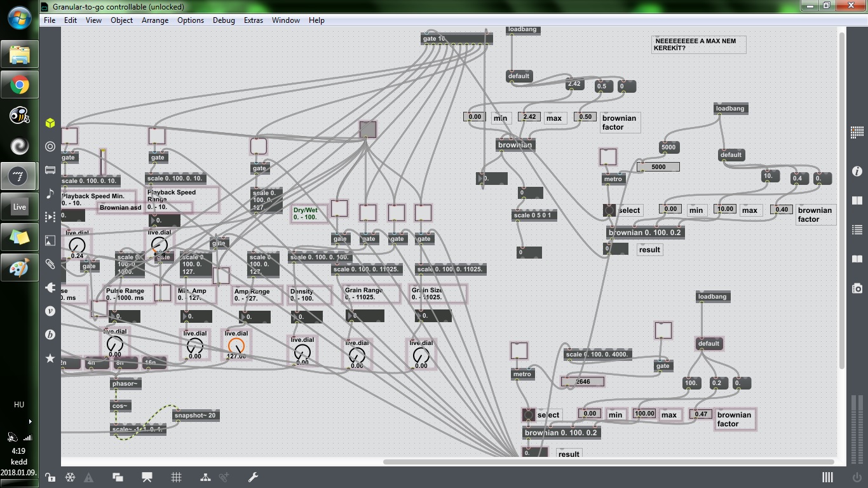Open the camera snapshots icon
The height and width of the screenshot is (488, 868).
[857, 288]
